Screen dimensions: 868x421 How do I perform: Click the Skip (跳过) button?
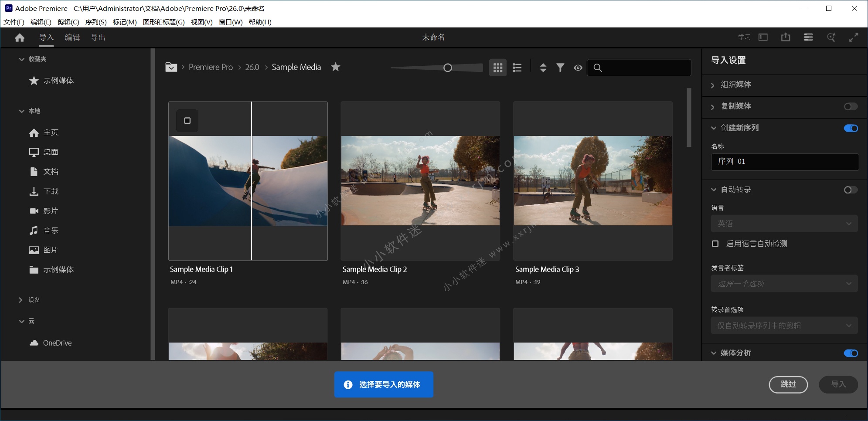coord(788,384)
